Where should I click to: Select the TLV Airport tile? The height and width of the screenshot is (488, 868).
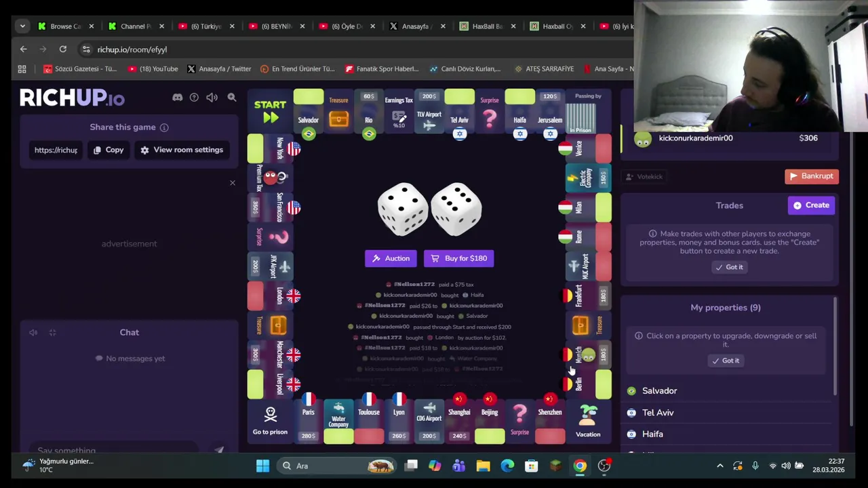coord(429,111)
